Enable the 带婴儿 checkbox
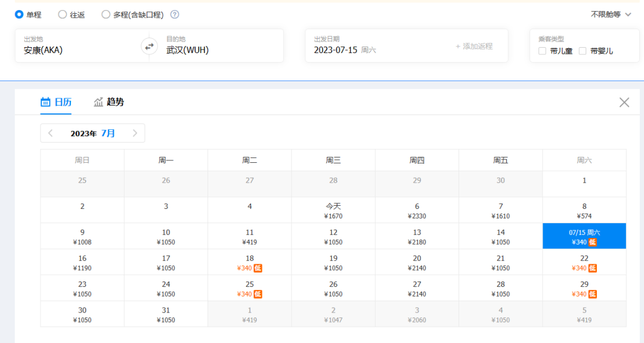 coord(583,51)
